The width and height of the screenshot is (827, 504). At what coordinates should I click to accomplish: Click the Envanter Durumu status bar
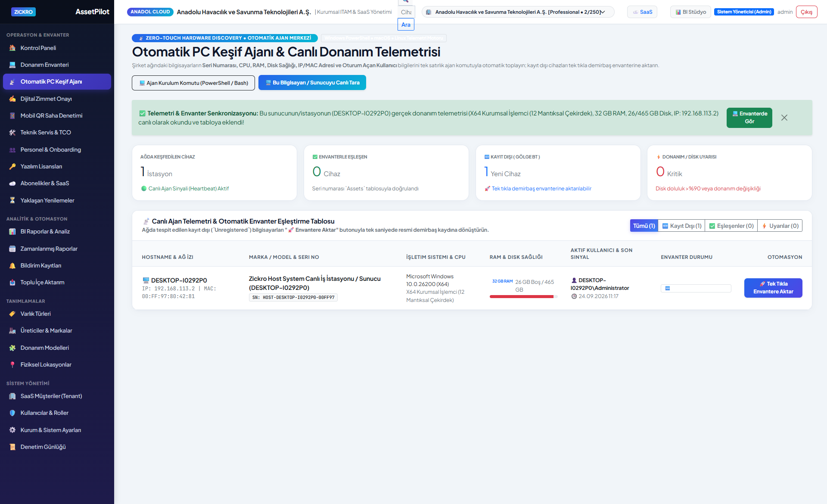tap(696, 288)
